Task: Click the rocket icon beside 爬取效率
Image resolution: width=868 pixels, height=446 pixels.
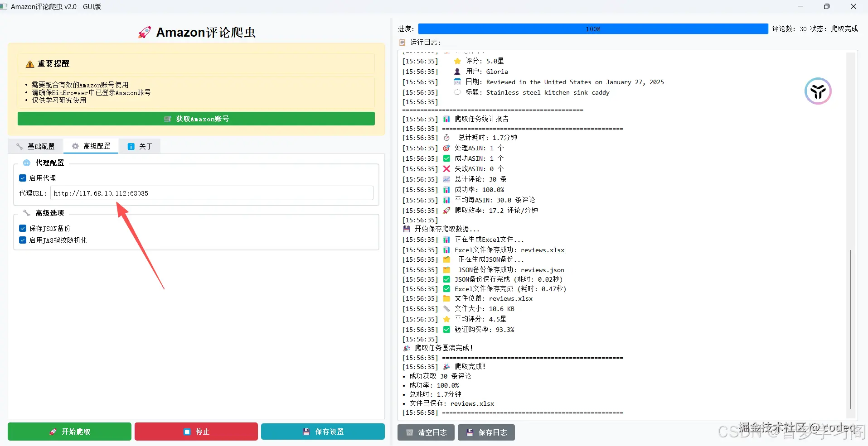Action: 446,211
